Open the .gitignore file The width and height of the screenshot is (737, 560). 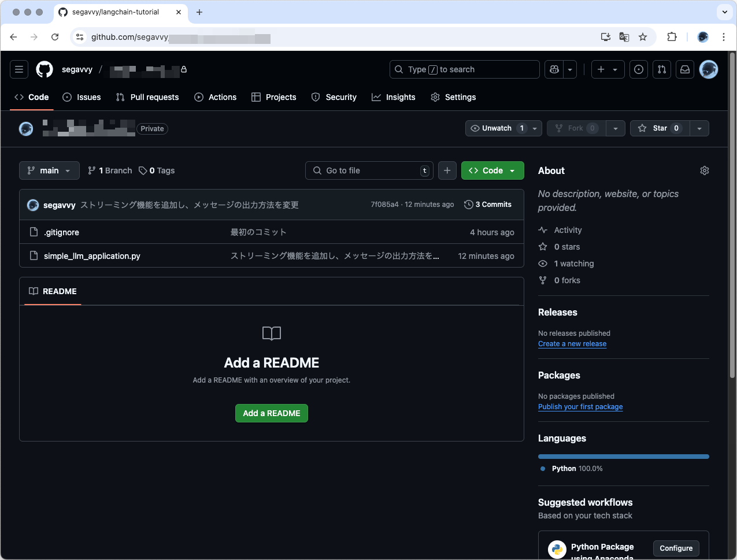tap(62, 232)
